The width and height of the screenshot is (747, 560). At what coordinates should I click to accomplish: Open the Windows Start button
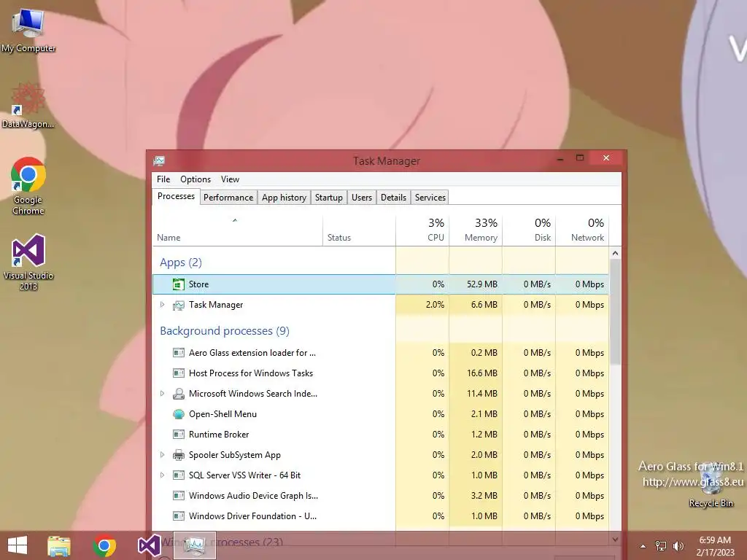point(18,545)
